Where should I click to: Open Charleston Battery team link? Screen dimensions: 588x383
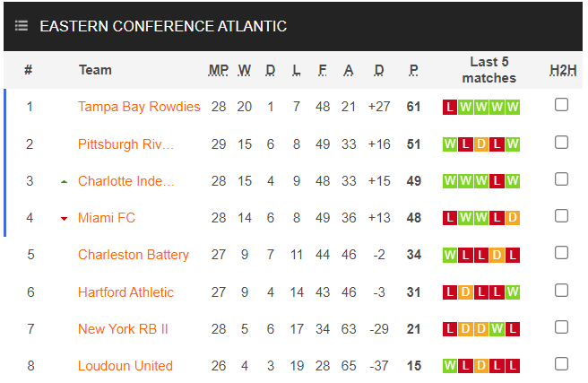click(x=134, y=255)
